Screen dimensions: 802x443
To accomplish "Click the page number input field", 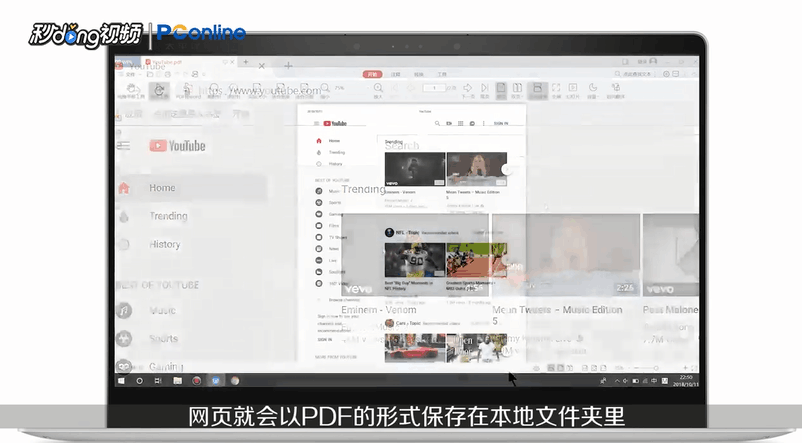I will [x=434, y=88].
